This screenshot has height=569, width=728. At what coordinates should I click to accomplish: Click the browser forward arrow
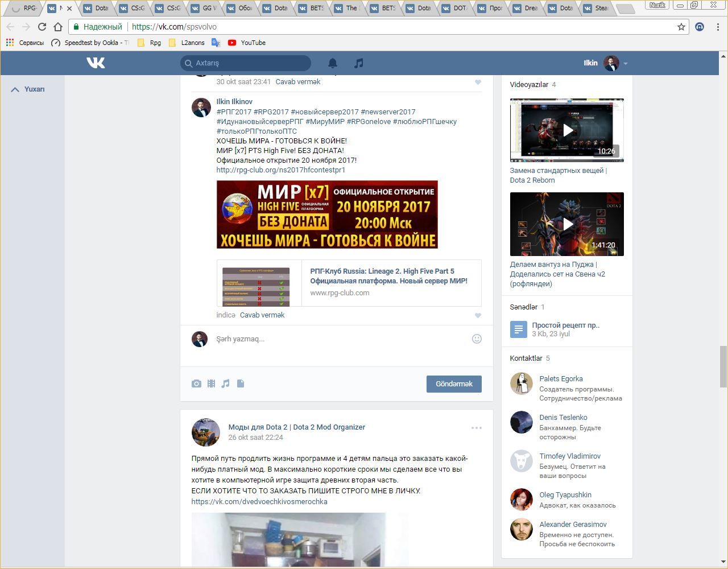(x=26, y=27)
